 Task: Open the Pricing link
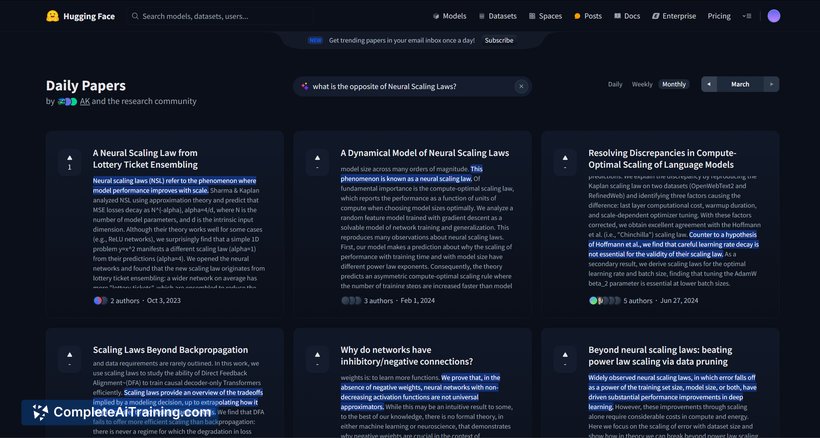[x=719, y=16]
